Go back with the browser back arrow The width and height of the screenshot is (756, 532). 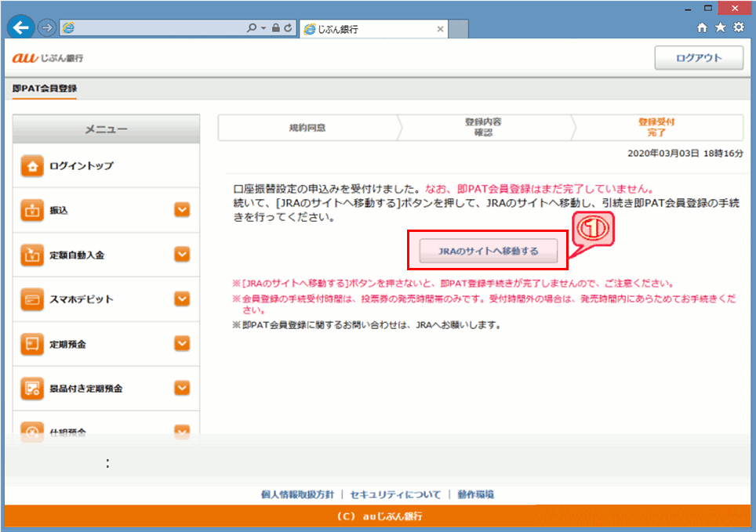pyautogui.click(x=20, y=27)
